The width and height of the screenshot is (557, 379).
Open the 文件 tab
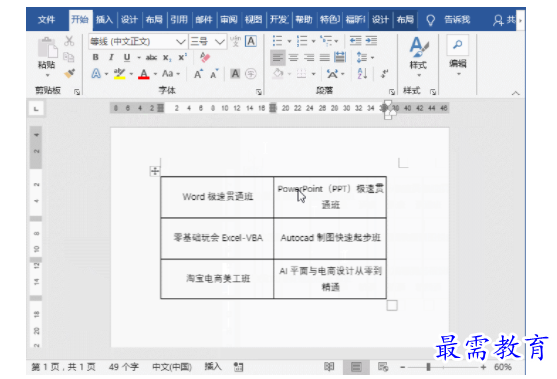tap(46, 20)
